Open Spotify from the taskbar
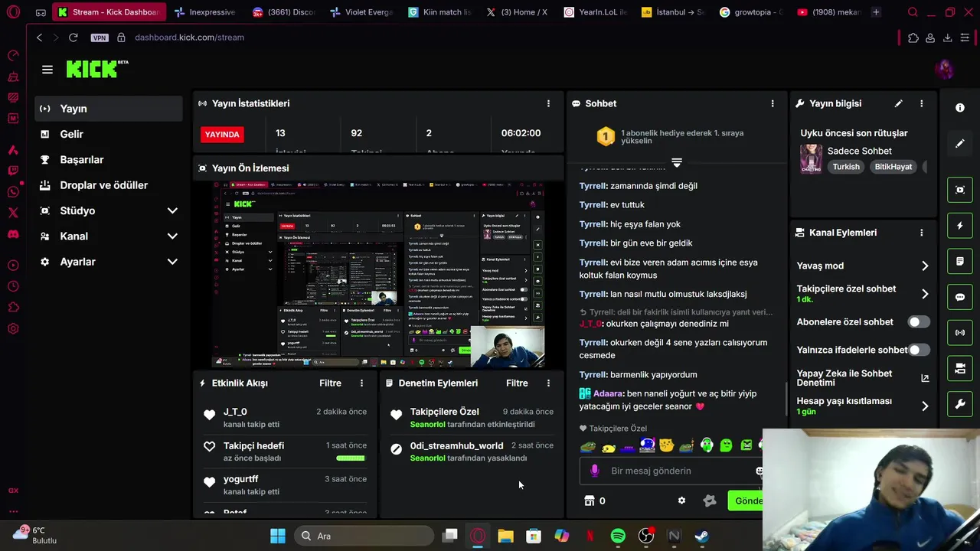Image resolution: width=980 pixels, height=551 pixels. [x=618, y=536]
